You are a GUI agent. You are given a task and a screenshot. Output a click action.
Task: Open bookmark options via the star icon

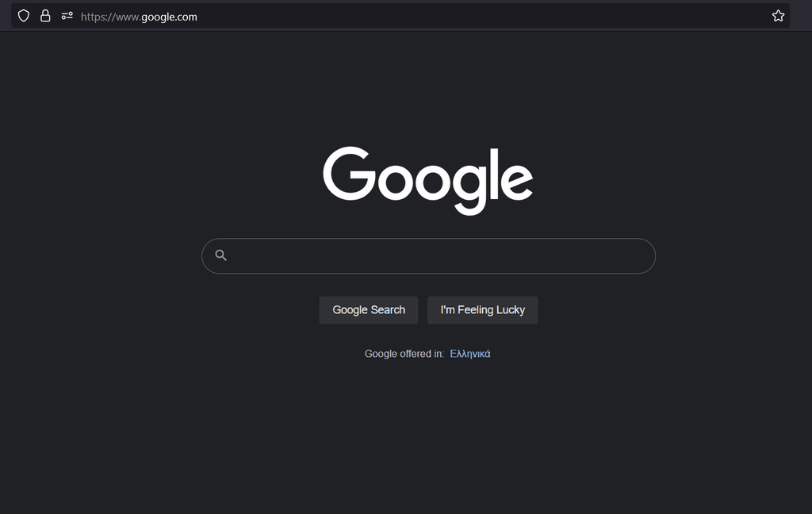pos(778,15)
